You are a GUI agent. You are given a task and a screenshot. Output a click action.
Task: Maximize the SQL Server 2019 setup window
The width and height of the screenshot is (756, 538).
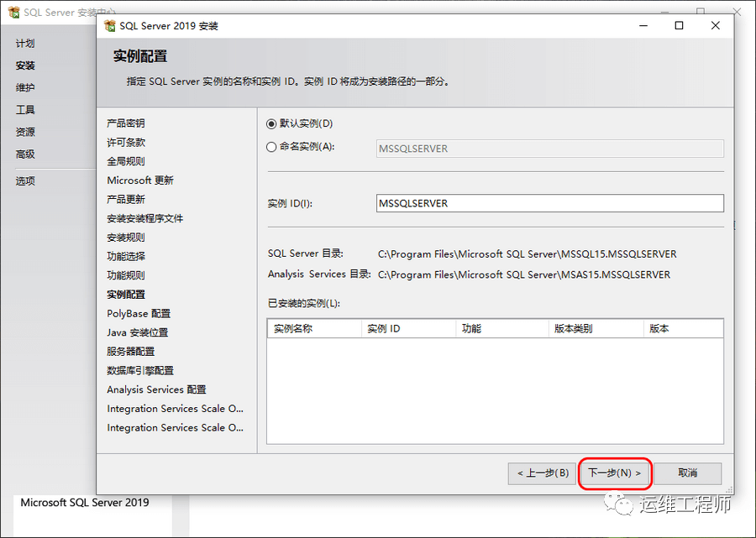[x=679, y=25]
